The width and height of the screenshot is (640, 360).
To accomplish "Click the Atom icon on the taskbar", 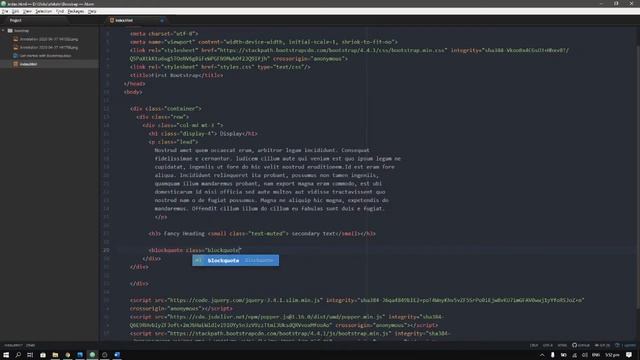I will pyautogui.click(x=92, y=355).
